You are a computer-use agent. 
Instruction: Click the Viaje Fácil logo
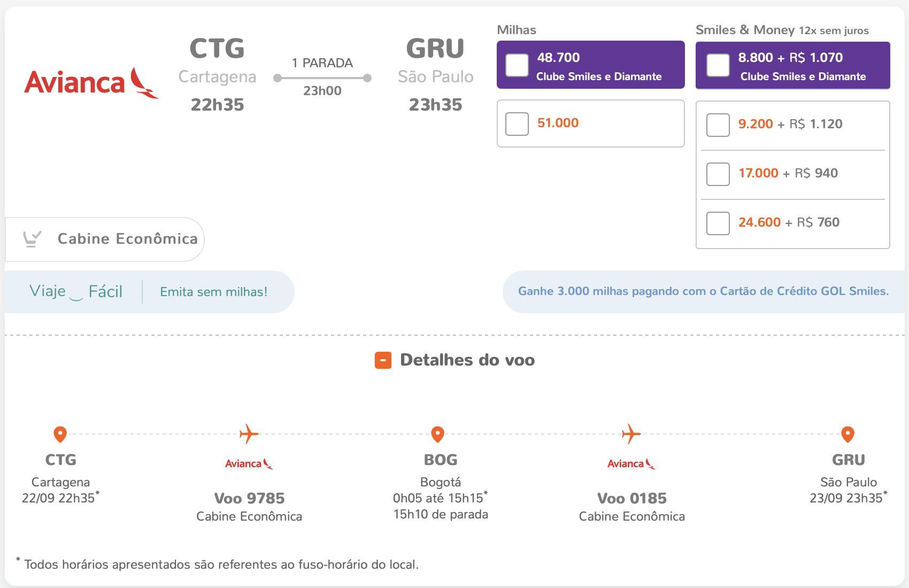point(76,292)
